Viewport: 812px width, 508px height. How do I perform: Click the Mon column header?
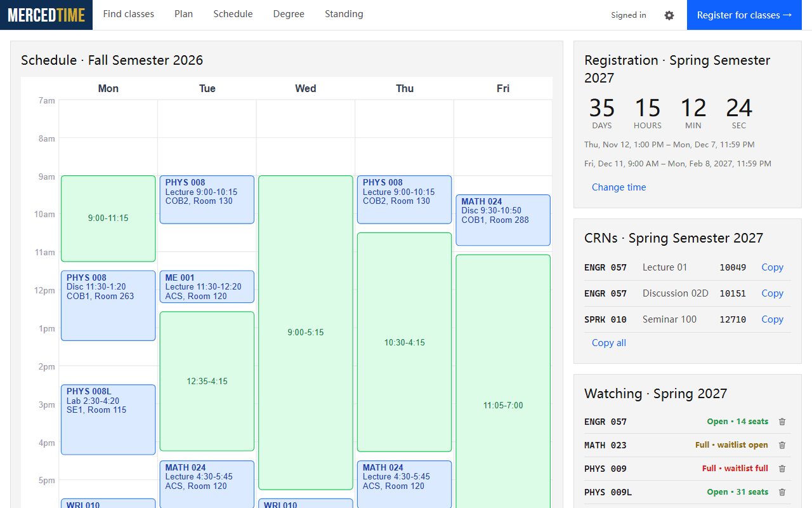108,88
